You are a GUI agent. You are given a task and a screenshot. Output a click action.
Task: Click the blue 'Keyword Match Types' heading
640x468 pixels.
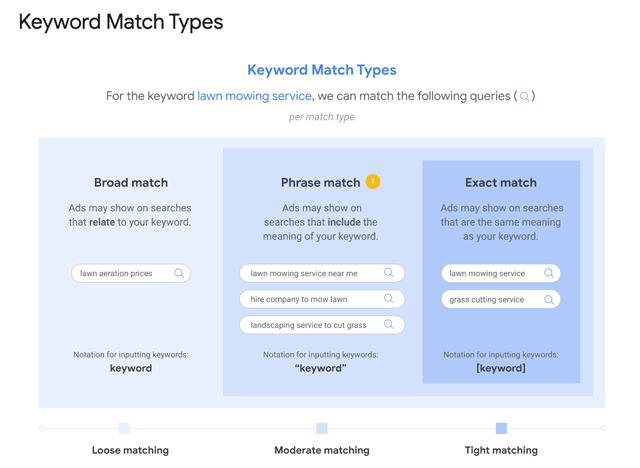[322, 70]
